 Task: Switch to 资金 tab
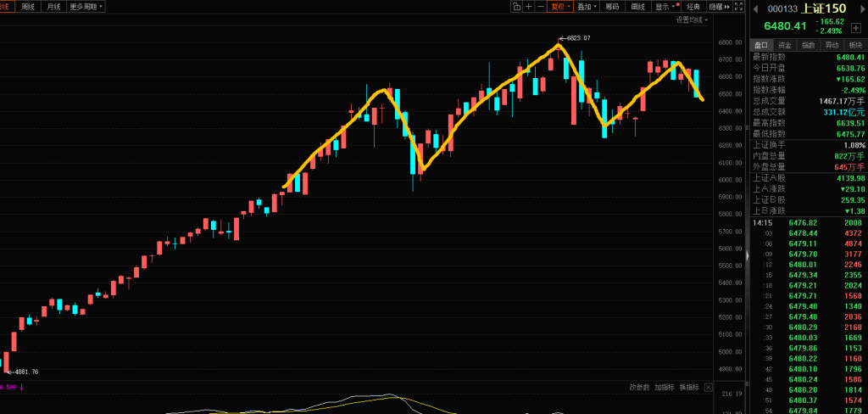click(784, 45)
